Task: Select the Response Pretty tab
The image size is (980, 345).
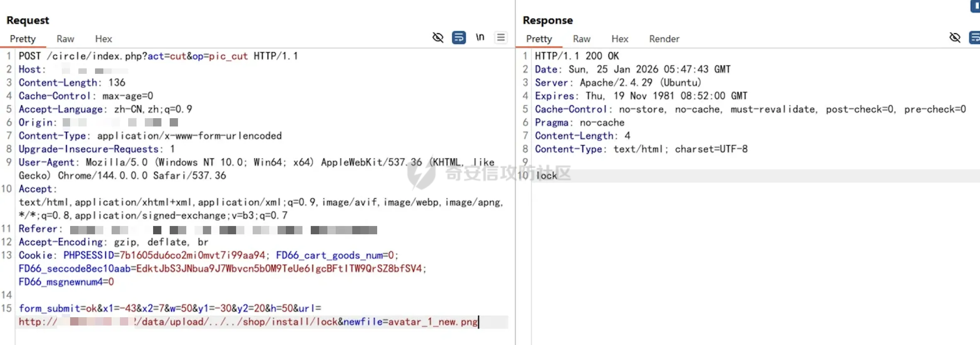Action: click(539, 39)
